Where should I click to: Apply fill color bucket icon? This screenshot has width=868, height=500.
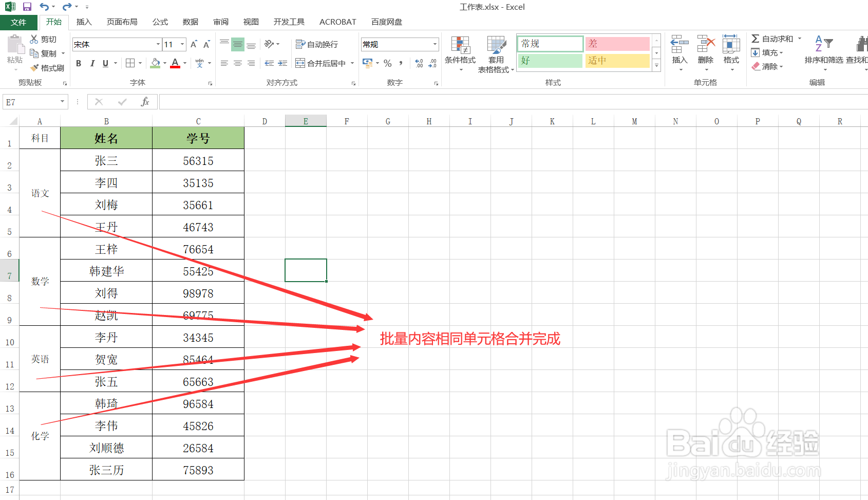point(155,63)
